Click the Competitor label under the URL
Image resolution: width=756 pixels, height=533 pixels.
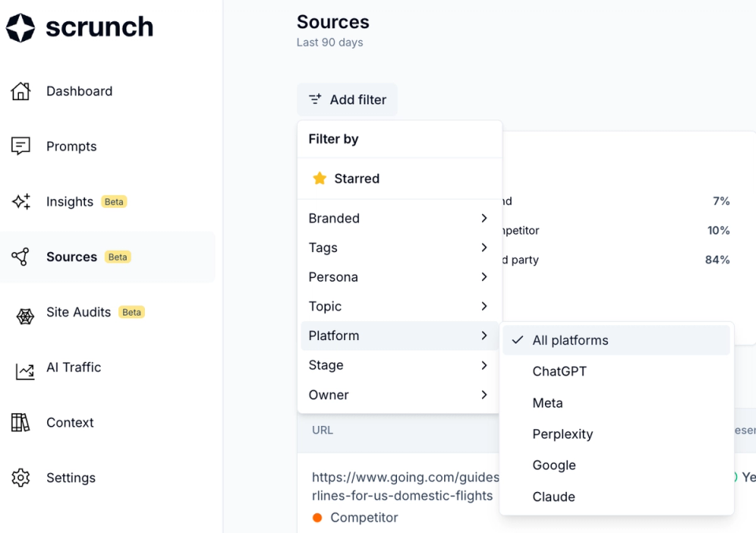tap(364, 517)
